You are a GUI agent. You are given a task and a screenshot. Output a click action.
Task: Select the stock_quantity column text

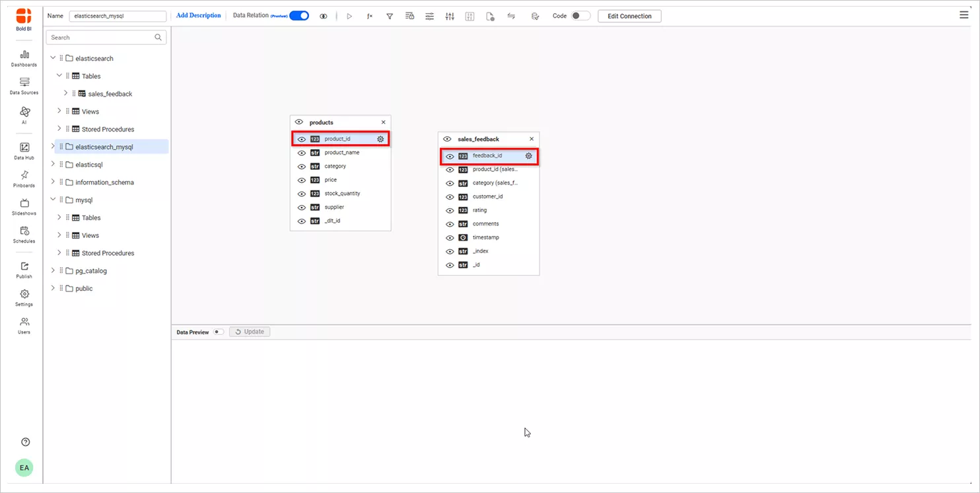click(x=342, y=194)
